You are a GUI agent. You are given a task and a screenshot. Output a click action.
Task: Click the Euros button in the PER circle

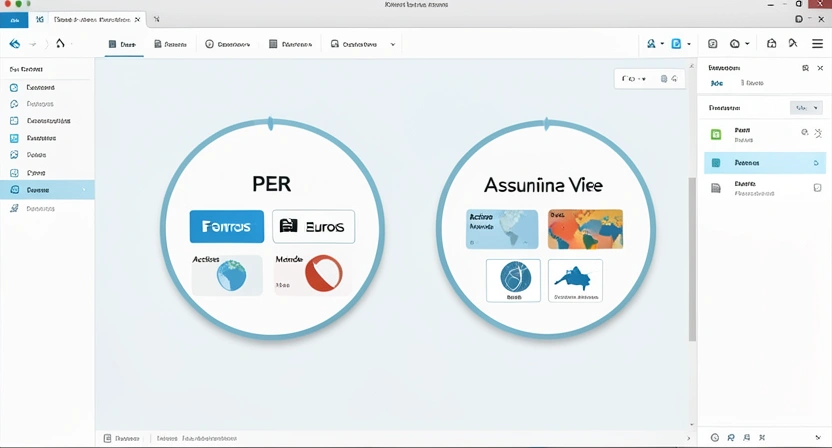pyautogui.click(x=313, y=227)
